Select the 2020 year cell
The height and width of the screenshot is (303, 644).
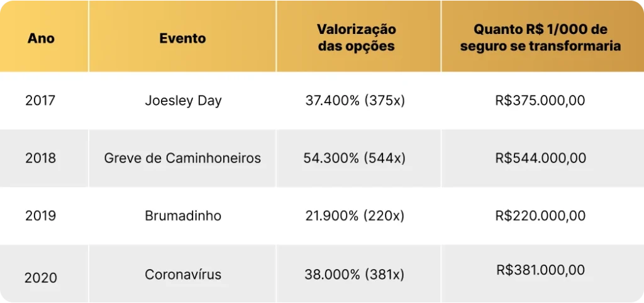[41, 278]
